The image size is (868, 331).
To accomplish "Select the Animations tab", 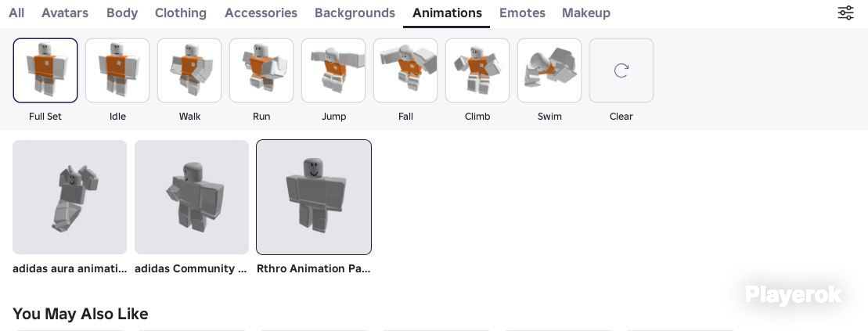I will tap(447, 13).
